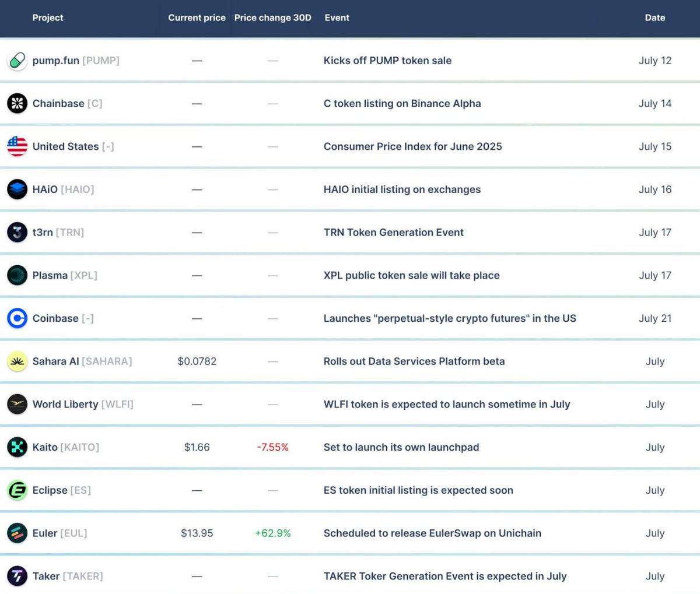Image resolution: width=700 pixels, height=594 pixels.
Task: Select 'XPL public token sale will take place'
Action: (x=412, y=275)
